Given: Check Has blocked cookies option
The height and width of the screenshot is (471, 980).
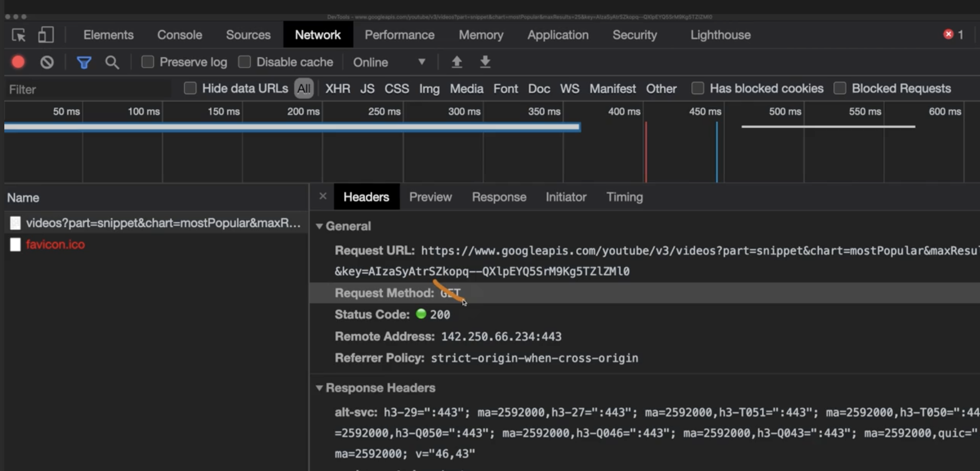Looking at the screenshot, I should pyautogui.click(x=697, y=88).
